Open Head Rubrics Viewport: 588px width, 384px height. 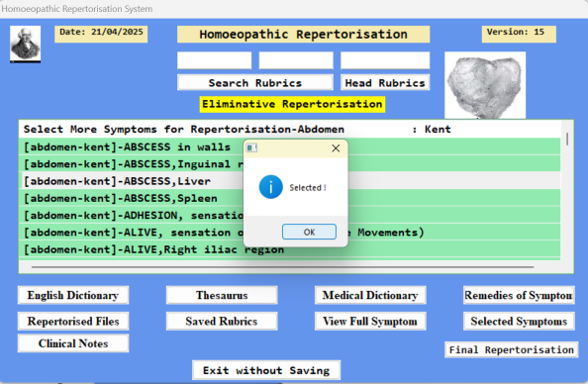(385, 83)
